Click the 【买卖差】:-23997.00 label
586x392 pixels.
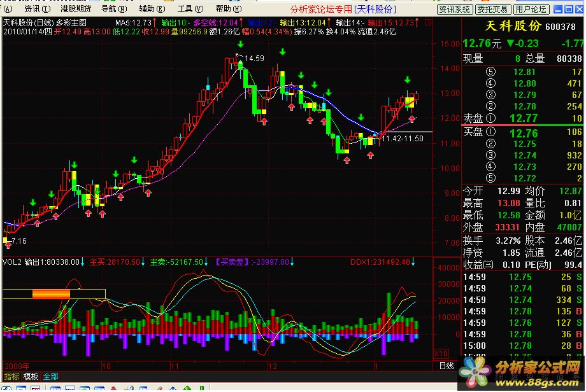click(252, 262)
